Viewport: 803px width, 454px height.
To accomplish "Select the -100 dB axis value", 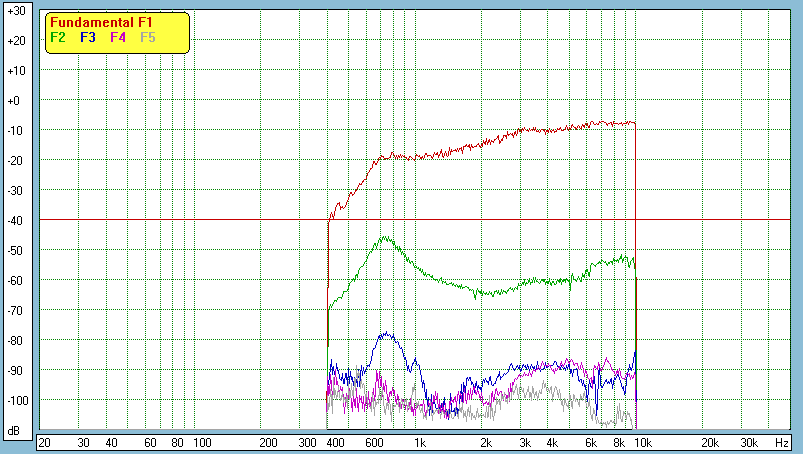I will (16, 401).
